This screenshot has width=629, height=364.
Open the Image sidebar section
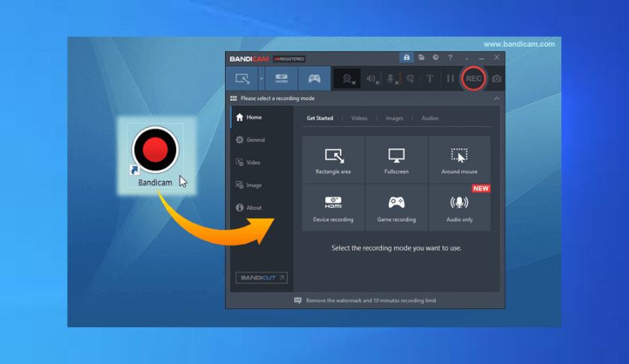coord(262,185)
